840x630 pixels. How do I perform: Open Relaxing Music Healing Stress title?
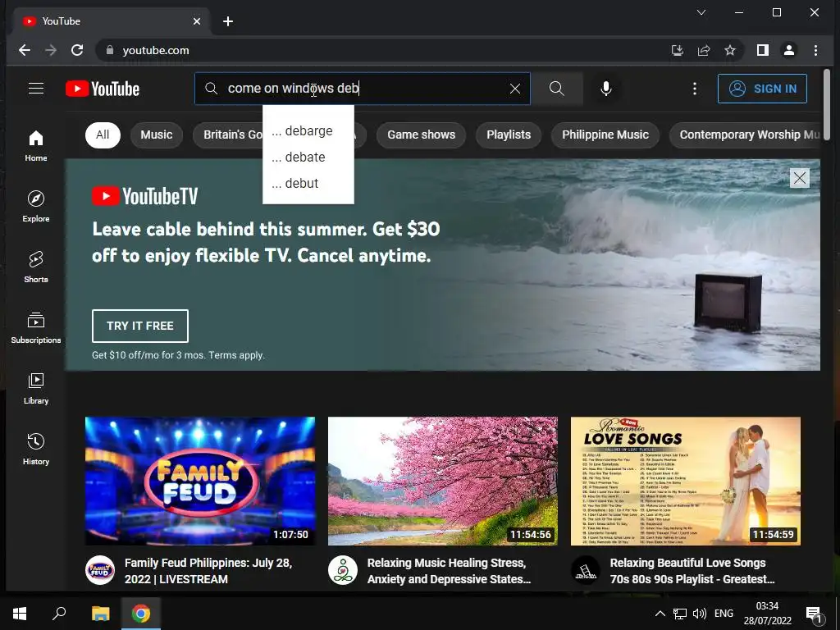449,571
